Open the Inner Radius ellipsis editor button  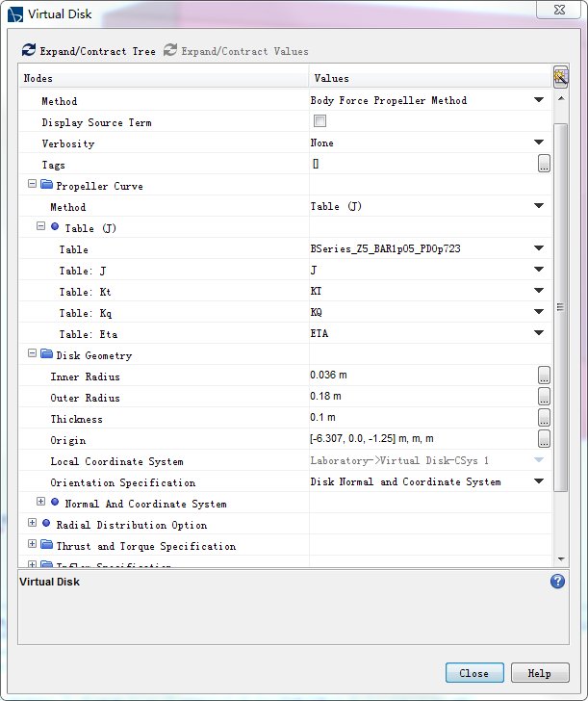tap(544, 376)
